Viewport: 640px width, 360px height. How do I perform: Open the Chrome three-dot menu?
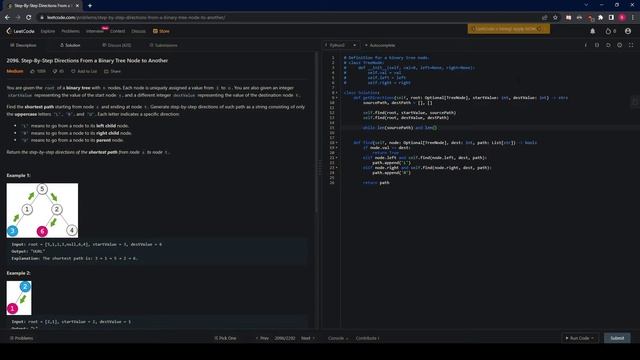pyautogui.click(x=633, y=18)
